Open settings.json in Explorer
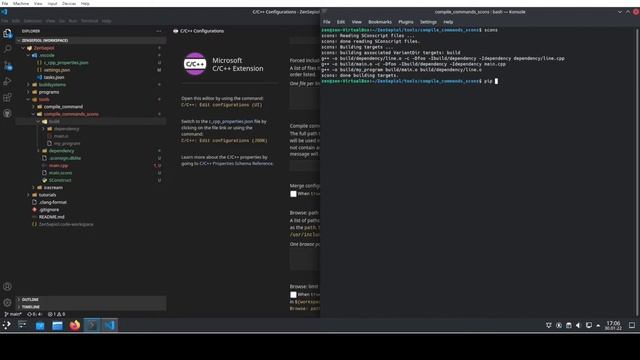This screenshot has height=360, width=640. pyautogui.click(x=57, y=70)
